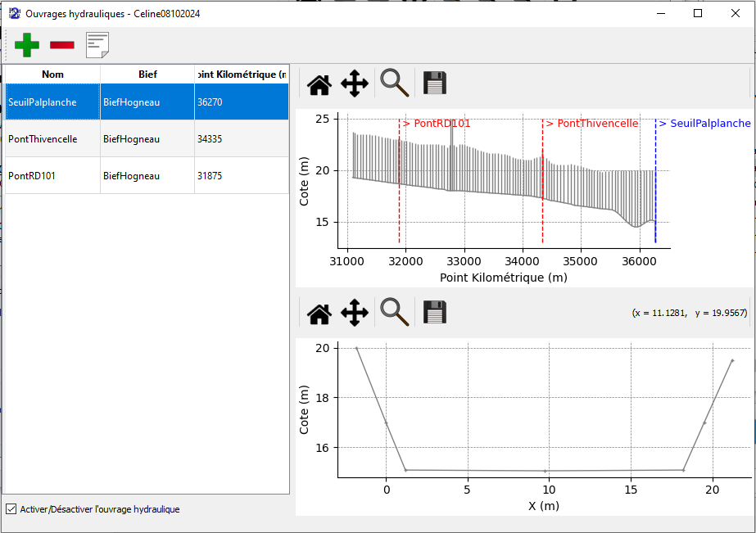756x533 pixels.
Task: Select Zoom magnifier on upper plot
Action: [395, 84]
